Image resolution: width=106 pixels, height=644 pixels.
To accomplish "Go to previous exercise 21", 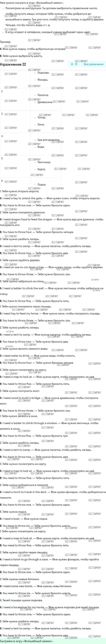I will [74, 64].
